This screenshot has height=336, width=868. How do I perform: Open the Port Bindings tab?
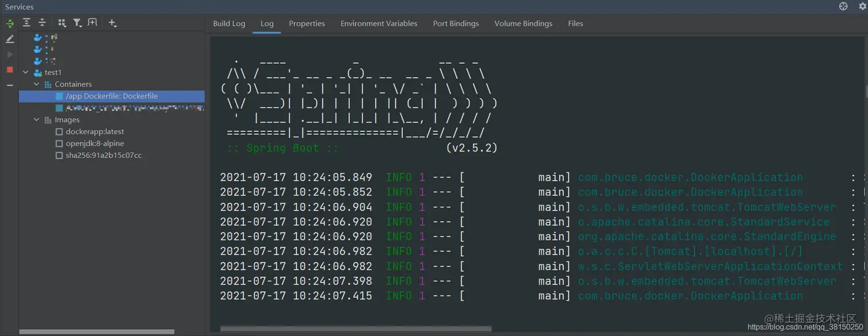click(x=456, y=24)
